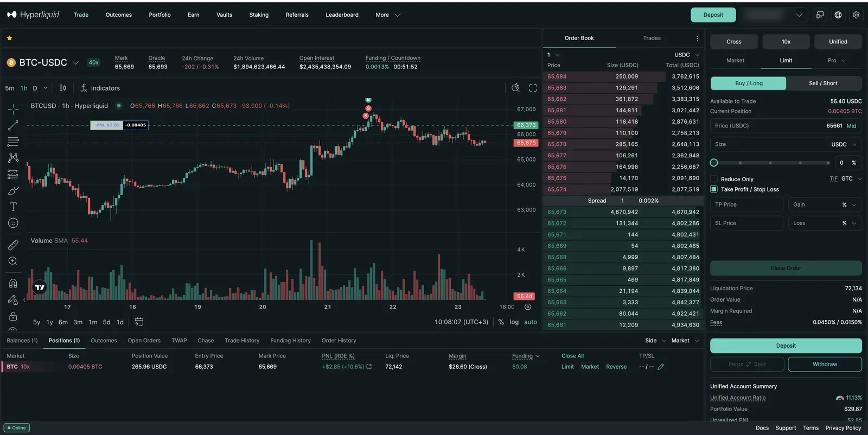Select the Text annotation tool

coord(13,207)
